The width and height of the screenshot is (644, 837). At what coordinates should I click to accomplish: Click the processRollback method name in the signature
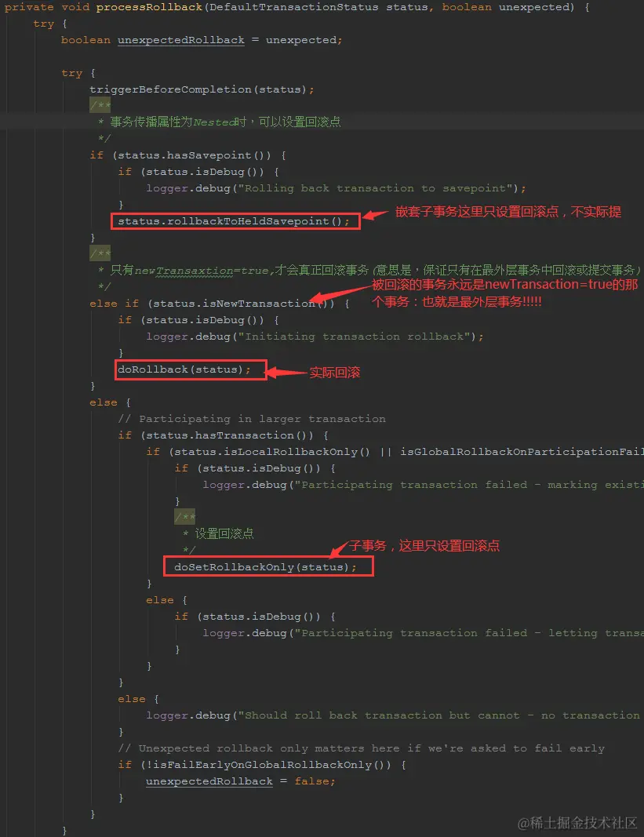pyautogui.click(x=149, y=8)
